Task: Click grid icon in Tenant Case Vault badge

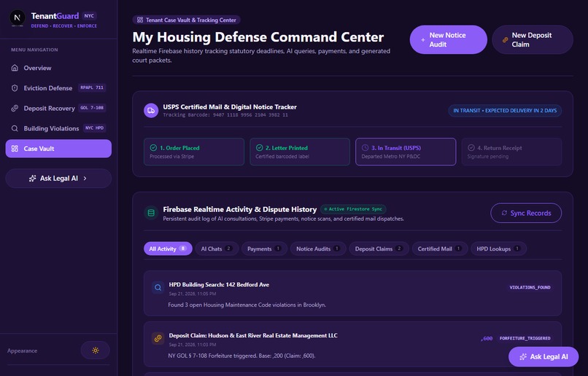Action: [140, 20]
